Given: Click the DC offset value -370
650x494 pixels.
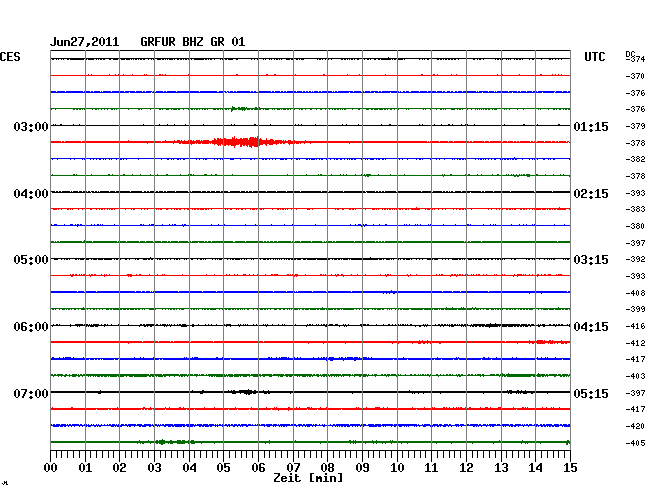Looking at the screenshot, I should pos(635,76).
